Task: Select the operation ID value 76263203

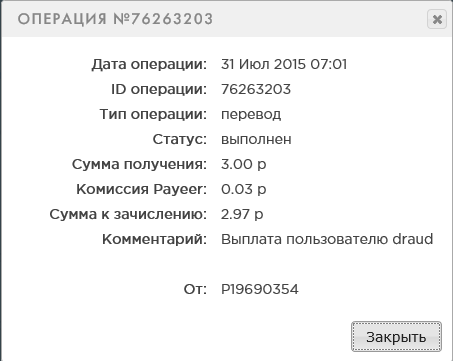Action: click(256, 89)
